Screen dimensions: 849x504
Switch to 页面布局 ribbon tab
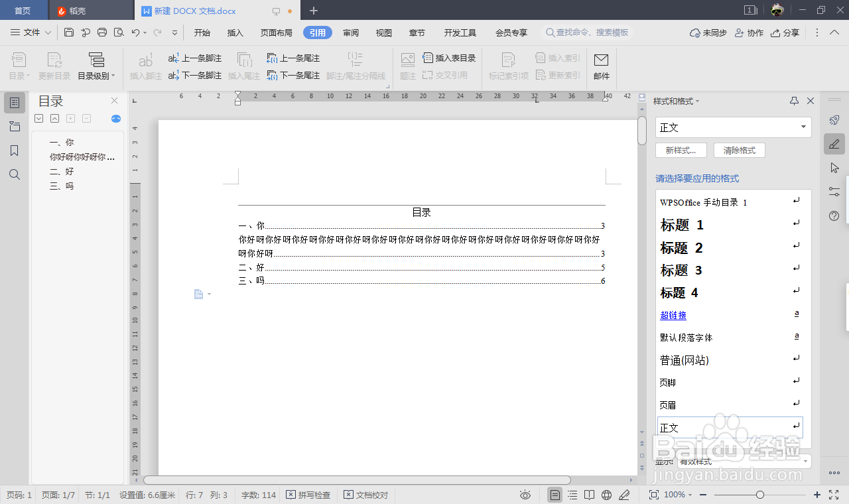(276, 32)
